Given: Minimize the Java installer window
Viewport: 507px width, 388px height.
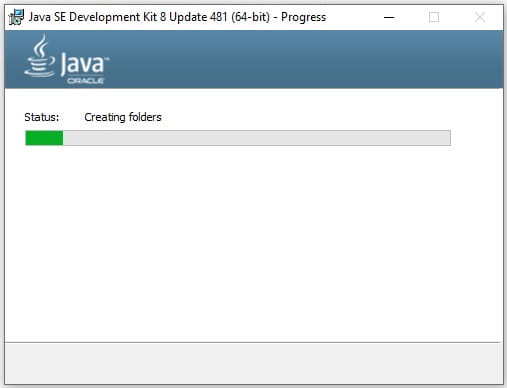Looking at the screenshot, I should [389, 17].
